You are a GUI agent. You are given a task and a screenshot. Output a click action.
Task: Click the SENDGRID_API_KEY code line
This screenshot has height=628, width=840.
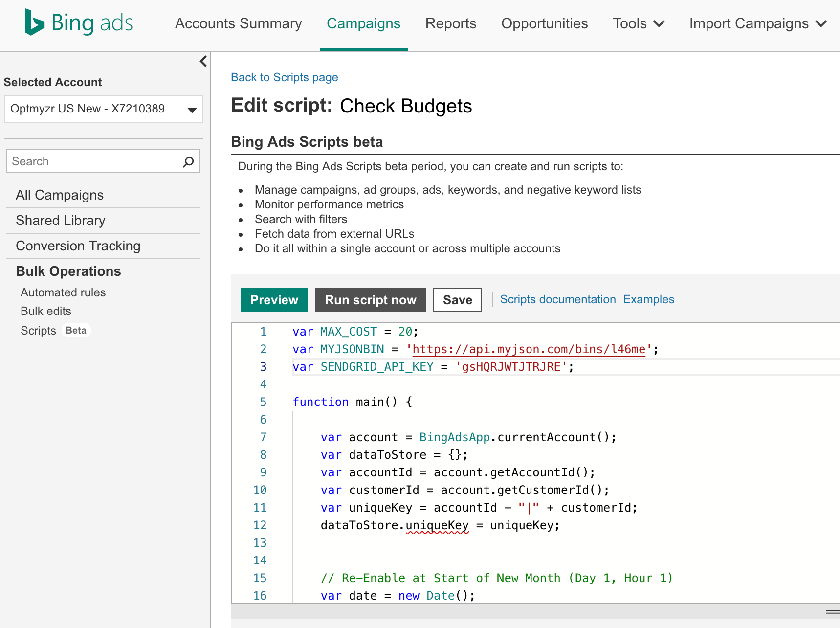433,367
